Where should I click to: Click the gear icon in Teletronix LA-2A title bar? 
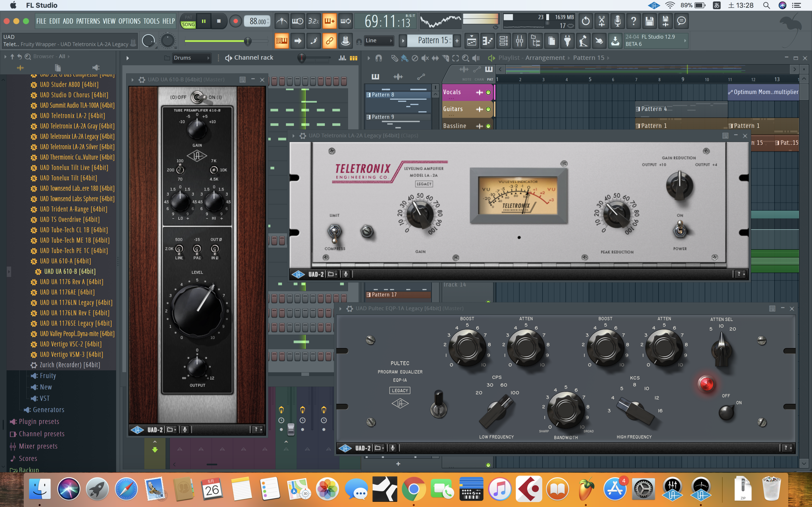(303, 136)
